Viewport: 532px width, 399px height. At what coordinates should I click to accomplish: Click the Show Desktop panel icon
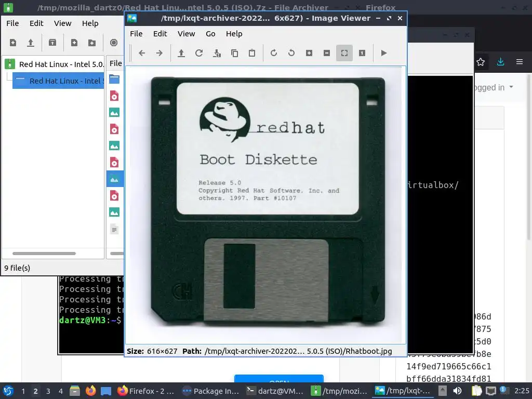coord(106,391)
